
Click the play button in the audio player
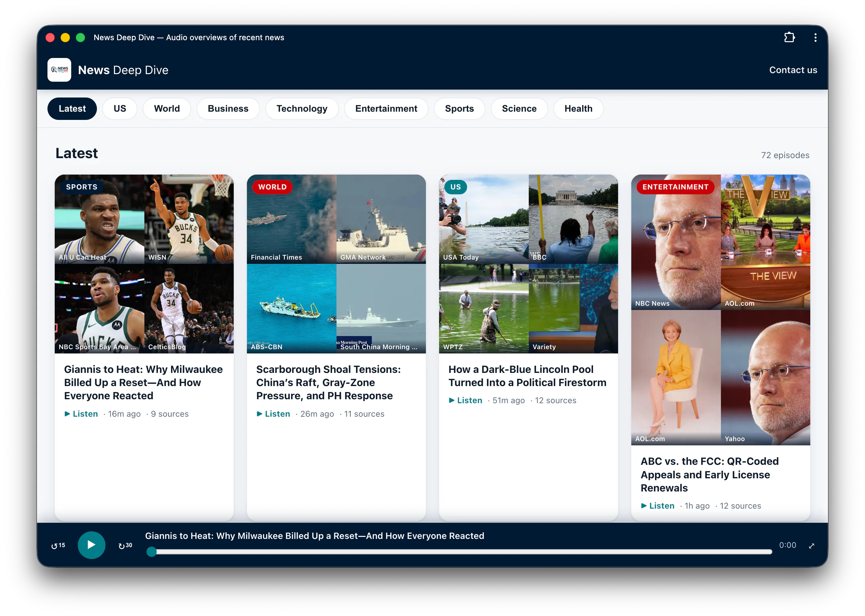(x=91, y=545)
